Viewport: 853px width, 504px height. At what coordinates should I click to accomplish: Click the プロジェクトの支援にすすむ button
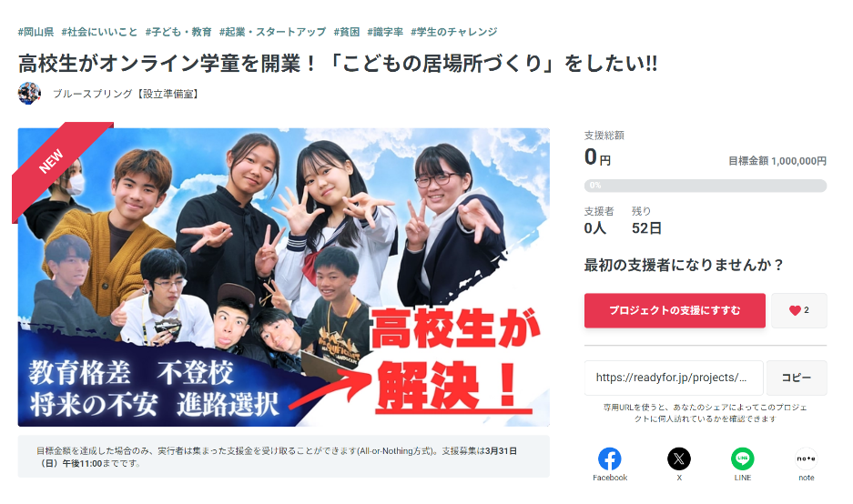[x=675, y=310]
